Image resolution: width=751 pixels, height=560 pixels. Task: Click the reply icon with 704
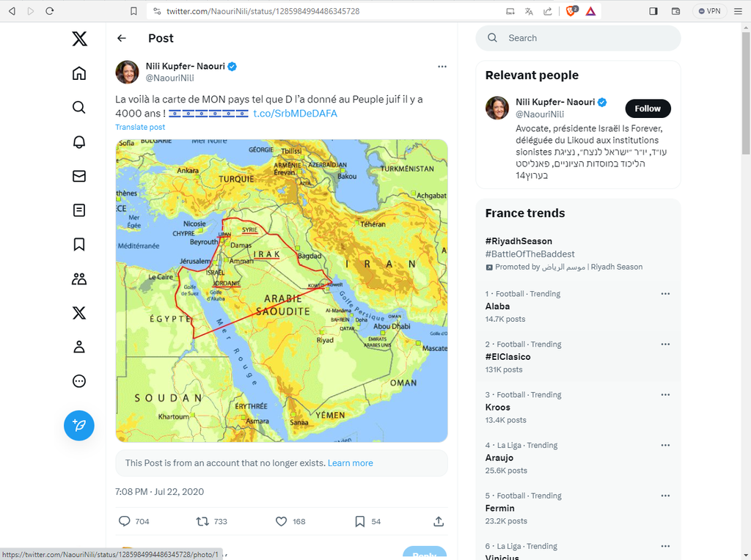(125, 521)
